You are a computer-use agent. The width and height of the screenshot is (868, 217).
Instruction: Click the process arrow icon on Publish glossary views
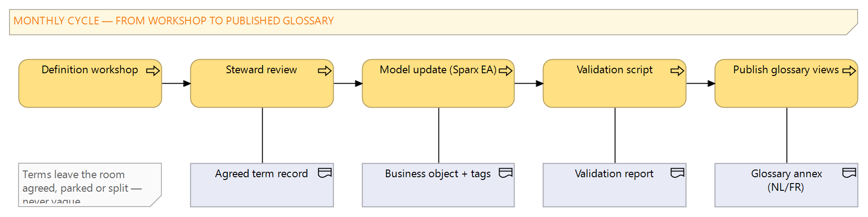(849, 71)
